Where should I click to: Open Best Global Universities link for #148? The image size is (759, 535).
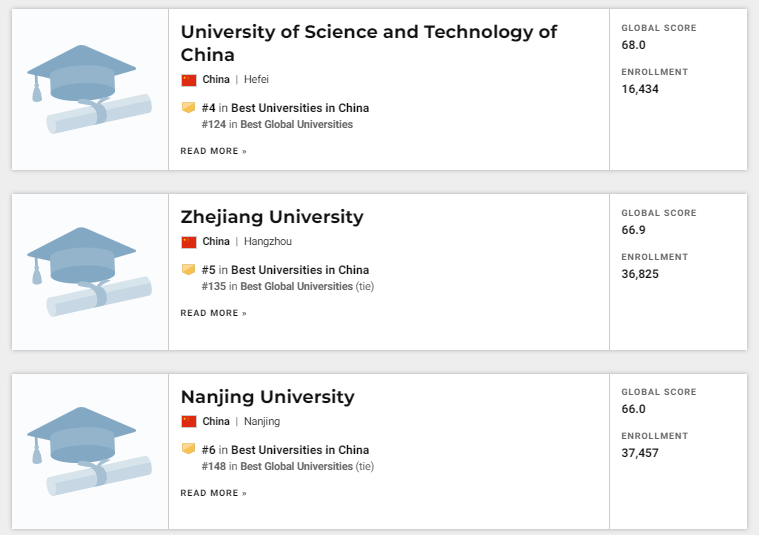297,466
